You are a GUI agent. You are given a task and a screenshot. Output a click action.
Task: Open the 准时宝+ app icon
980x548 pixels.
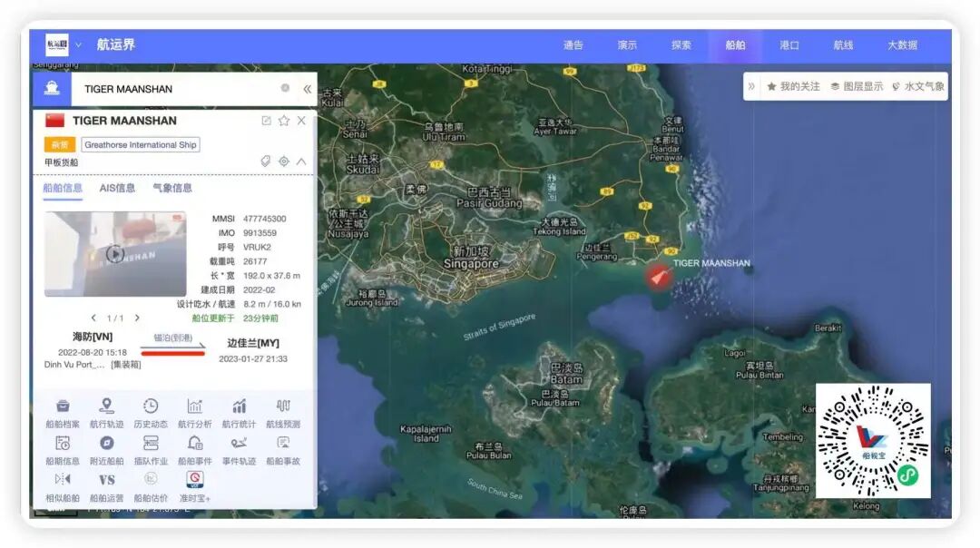click(195, 479)
